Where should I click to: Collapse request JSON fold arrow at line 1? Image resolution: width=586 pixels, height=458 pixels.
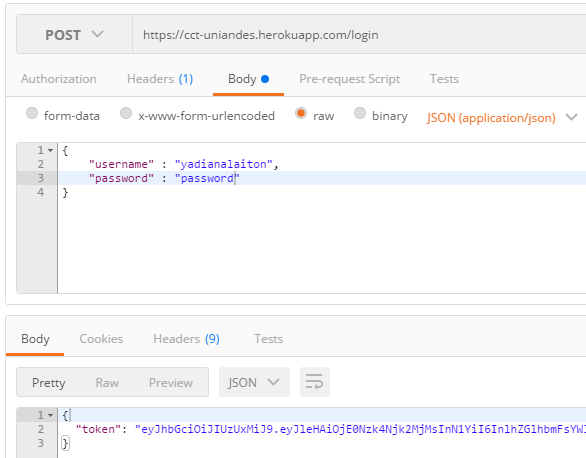point(50,151)
